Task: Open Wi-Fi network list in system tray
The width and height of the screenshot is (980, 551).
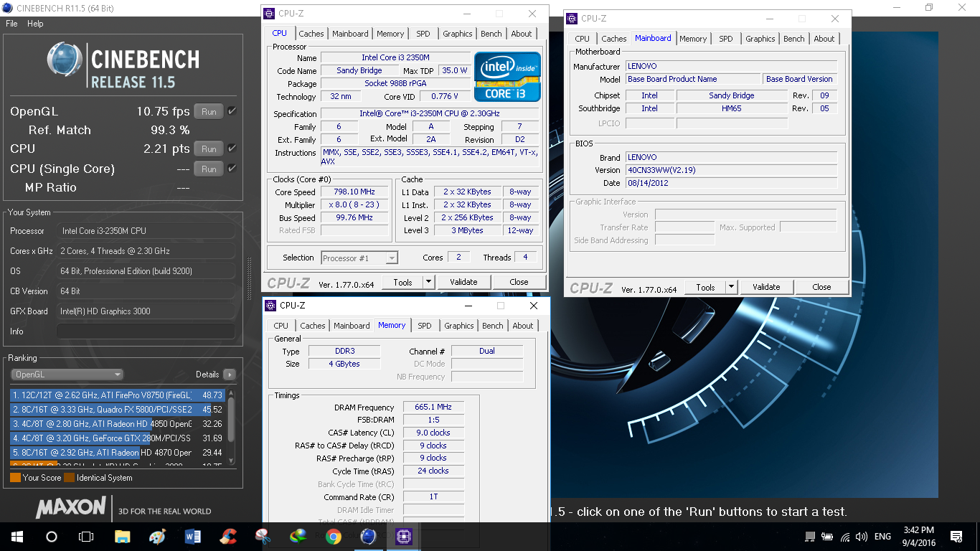Action: (844, 536)
